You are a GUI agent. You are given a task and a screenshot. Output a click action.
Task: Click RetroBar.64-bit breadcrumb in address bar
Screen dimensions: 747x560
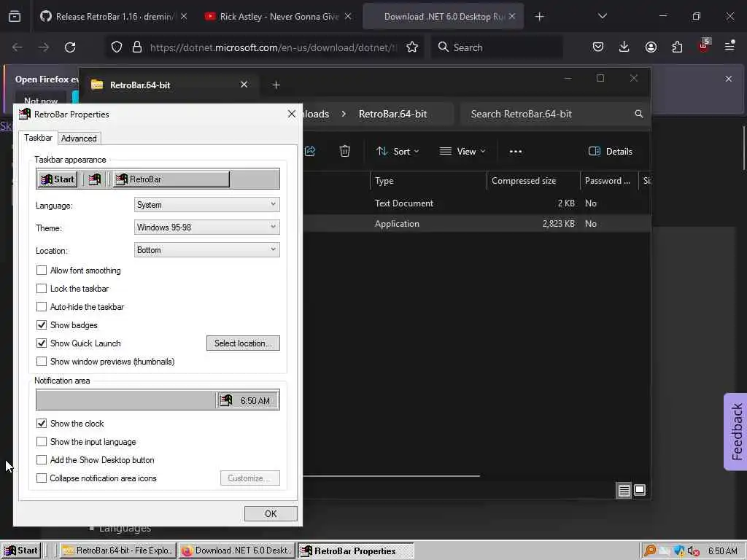(x=392, y=114)
